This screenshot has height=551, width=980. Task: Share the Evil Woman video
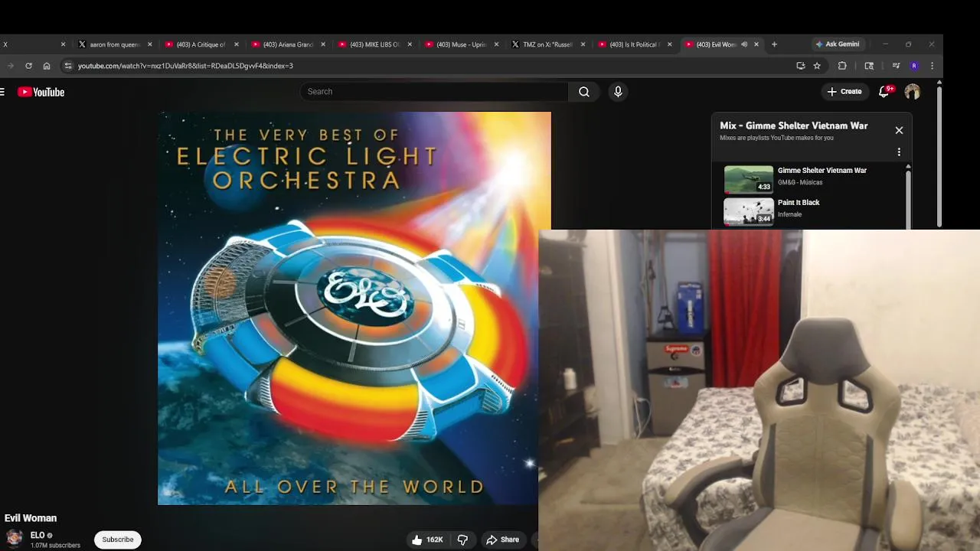click(x=503, y=540)
